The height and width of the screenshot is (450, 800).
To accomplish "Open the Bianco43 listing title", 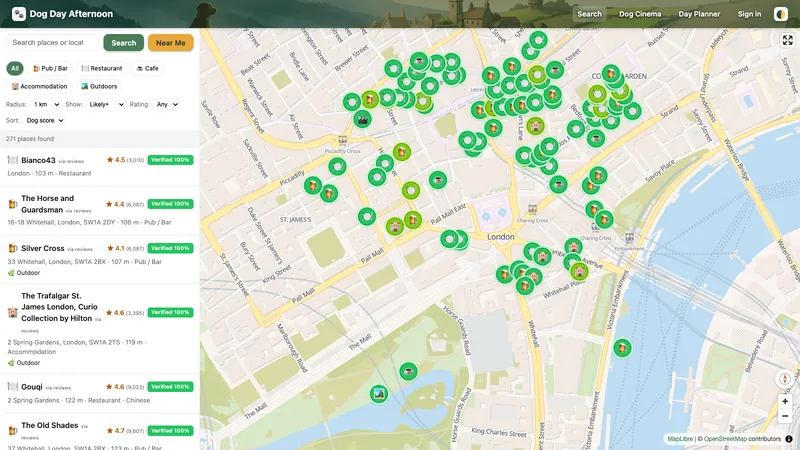I will click(38, 160).
